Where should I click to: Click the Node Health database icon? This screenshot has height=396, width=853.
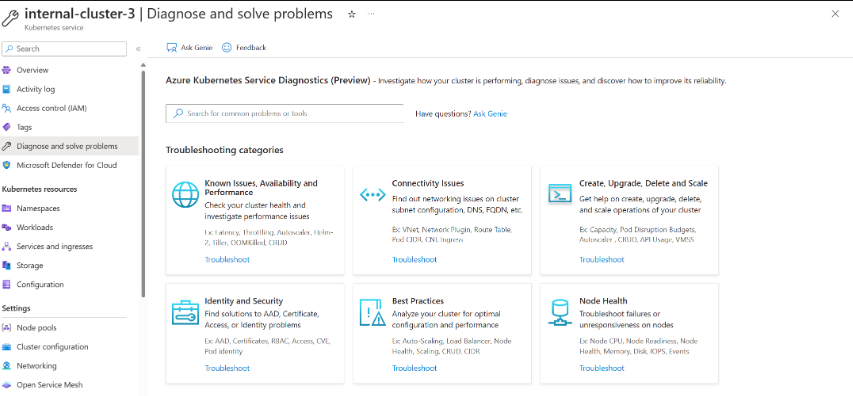coord(560,312)
